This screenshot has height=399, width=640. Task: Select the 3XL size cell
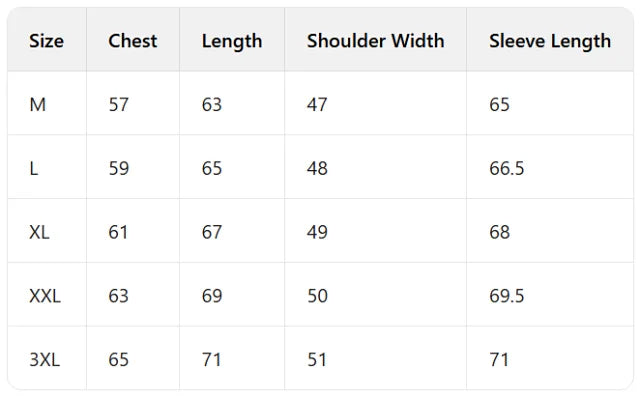click(x=44, y=360)
